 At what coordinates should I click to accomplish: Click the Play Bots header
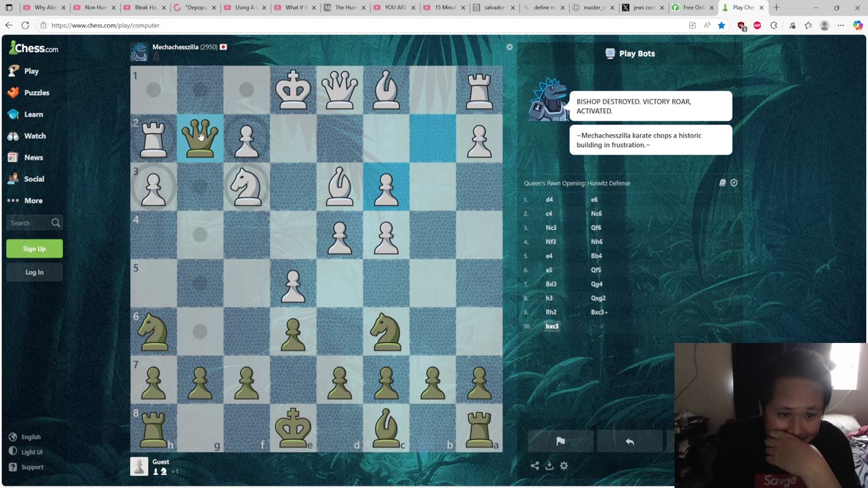point(630,54)
